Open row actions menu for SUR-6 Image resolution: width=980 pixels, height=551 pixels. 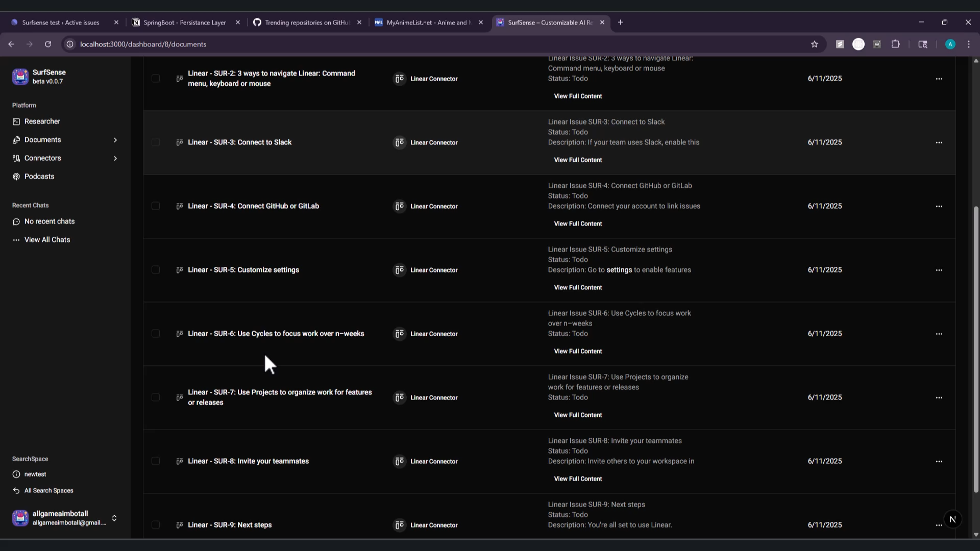pyautogui.click(x=939, y=334)
